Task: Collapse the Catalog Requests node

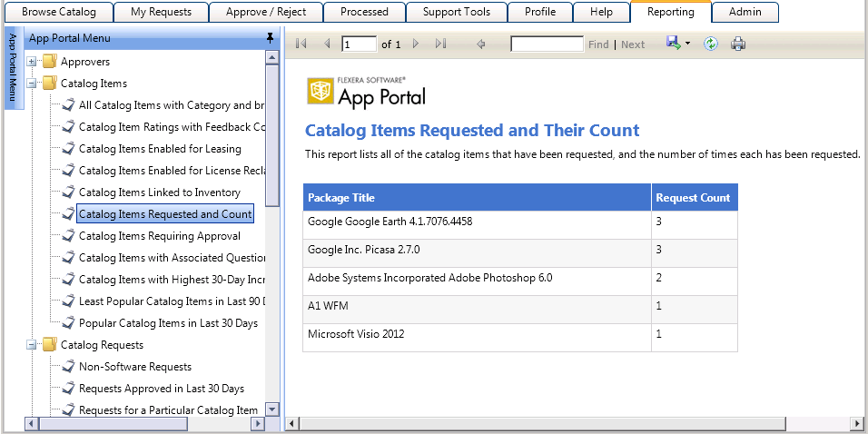Action: pyautogui.click(x=32, y=345)
